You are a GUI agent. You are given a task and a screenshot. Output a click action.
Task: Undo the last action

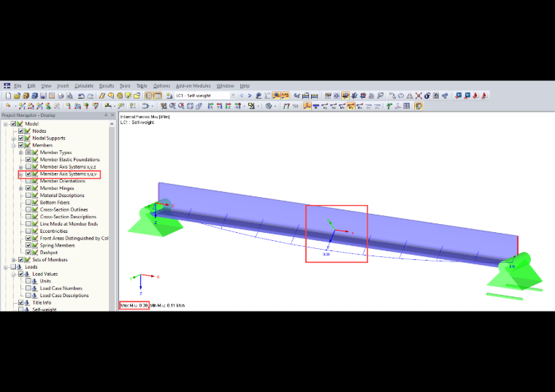tap(81, 96)
